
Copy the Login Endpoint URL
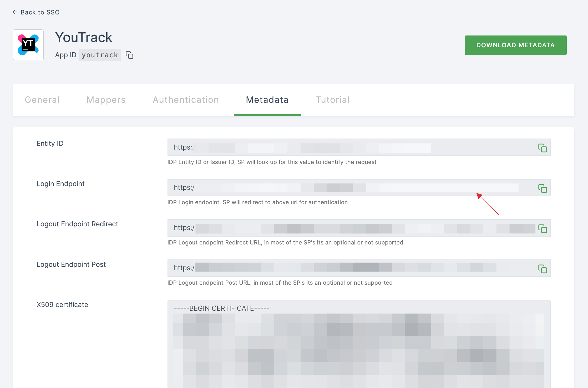click(543, 188)
